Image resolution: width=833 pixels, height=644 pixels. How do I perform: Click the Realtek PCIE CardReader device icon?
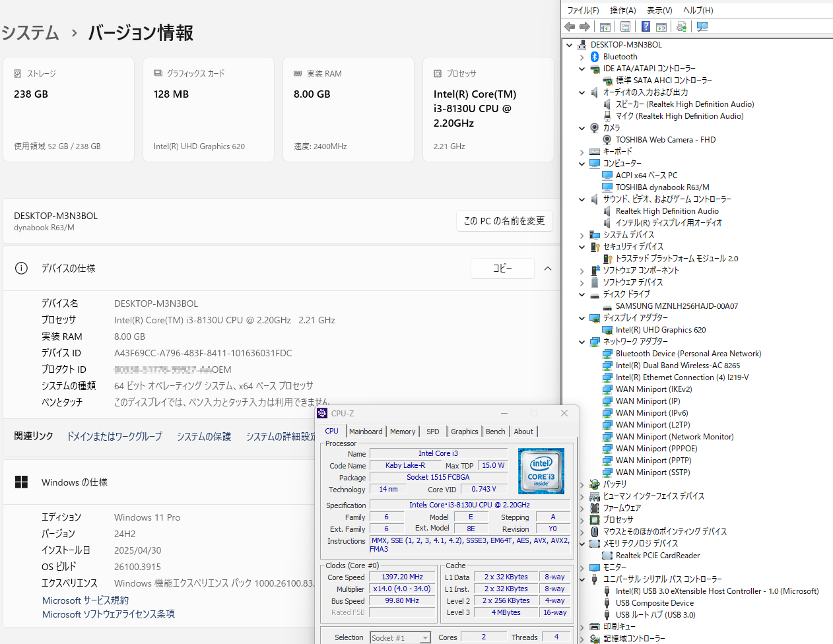tap(607, 556)
